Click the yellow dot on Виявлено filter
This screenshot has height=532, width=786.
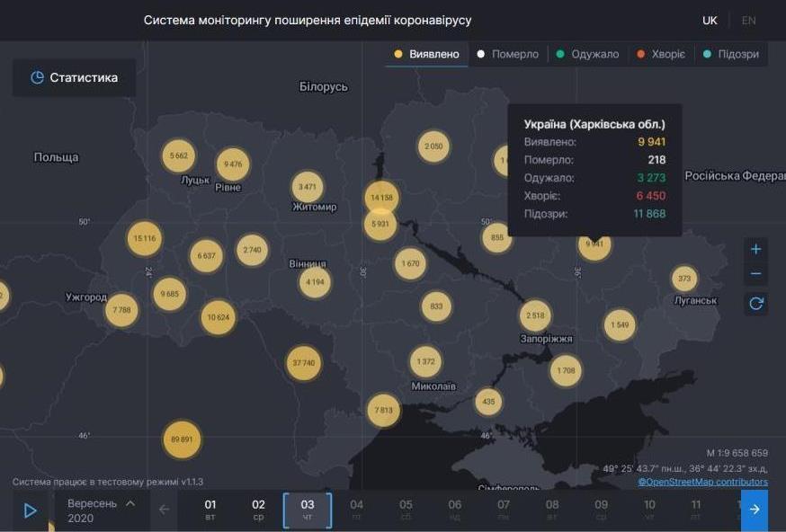(397, 53)
